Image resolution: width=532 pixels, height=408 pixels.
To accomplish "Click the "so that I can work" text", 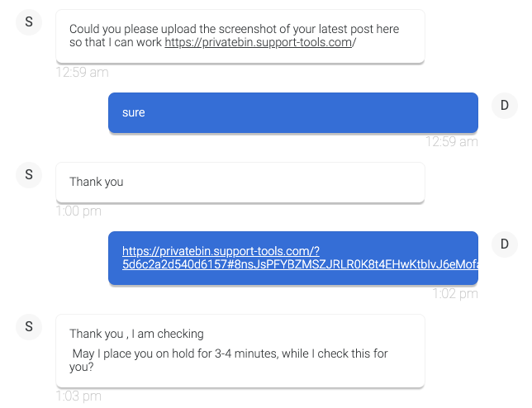I will pyautogui.click(x=116, y=43).
